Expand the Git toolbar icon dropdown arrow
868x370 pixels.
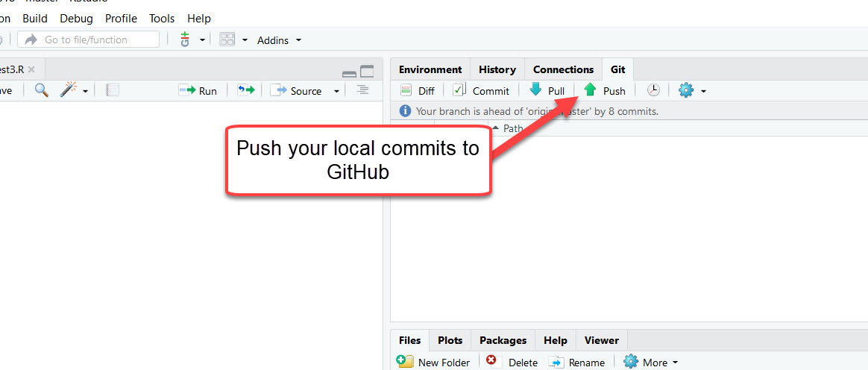click(202, 40)
